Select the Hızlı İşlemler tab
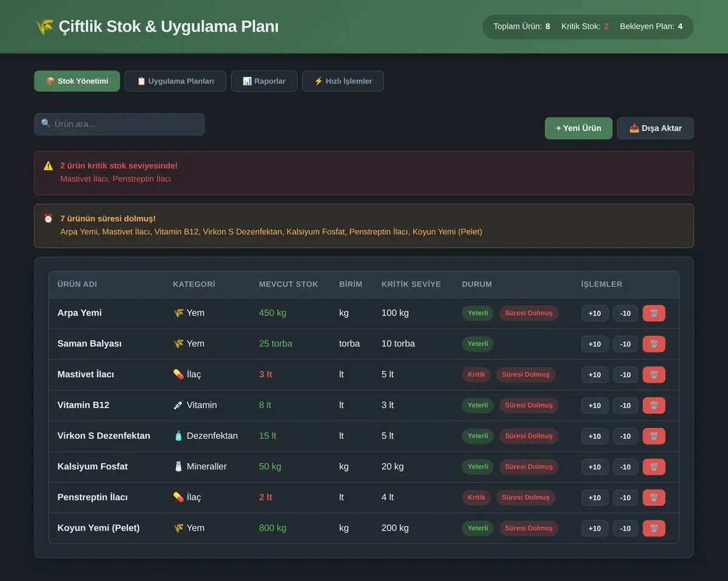728x581 pixels. [343, 81]
